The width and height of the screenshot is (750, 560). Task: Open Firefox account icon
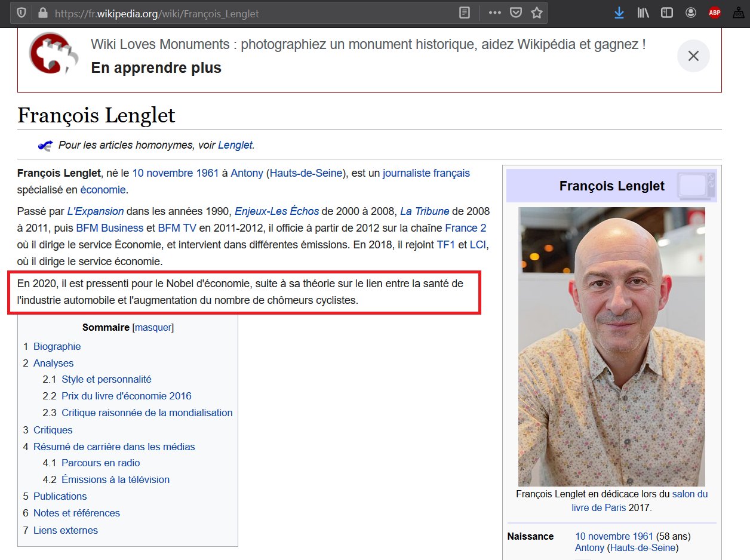point(691,13)
